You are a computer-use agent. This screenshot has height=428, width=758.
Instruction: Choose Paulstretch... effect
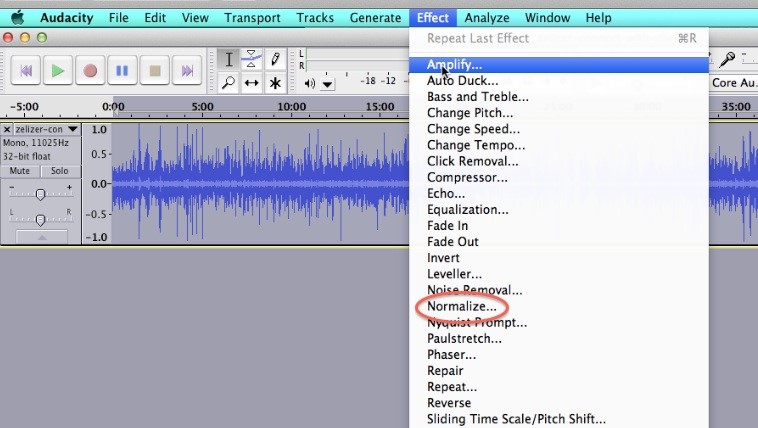tap(559, 339)
